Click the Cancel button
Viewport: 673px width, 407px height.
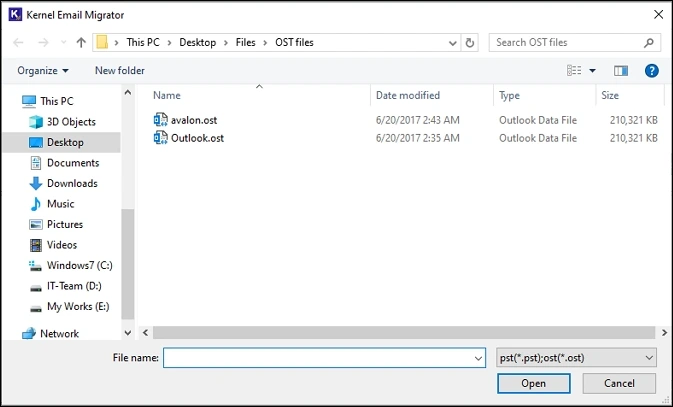pos(619,383)
